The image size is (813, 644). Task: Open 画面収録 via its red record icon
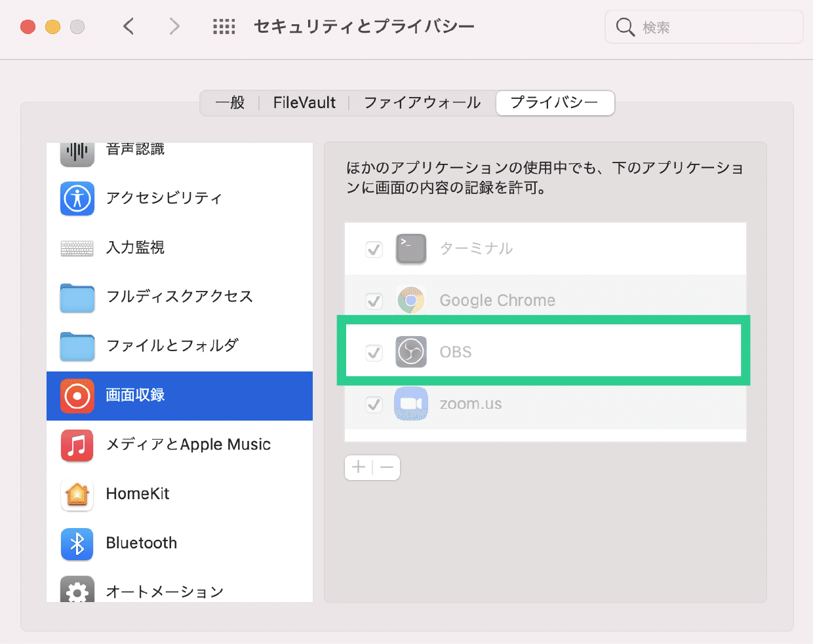click(77, 396)
